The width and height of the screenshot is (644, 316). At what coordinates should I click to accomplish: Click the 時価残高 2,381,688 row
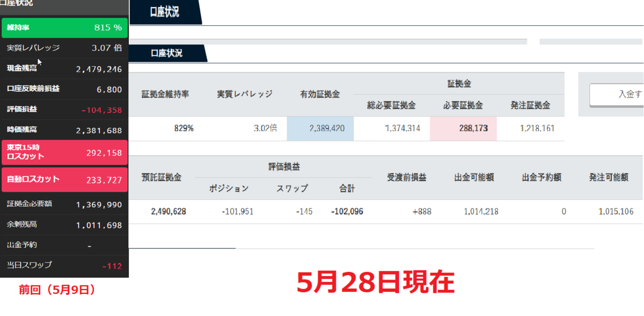(64, 130)
